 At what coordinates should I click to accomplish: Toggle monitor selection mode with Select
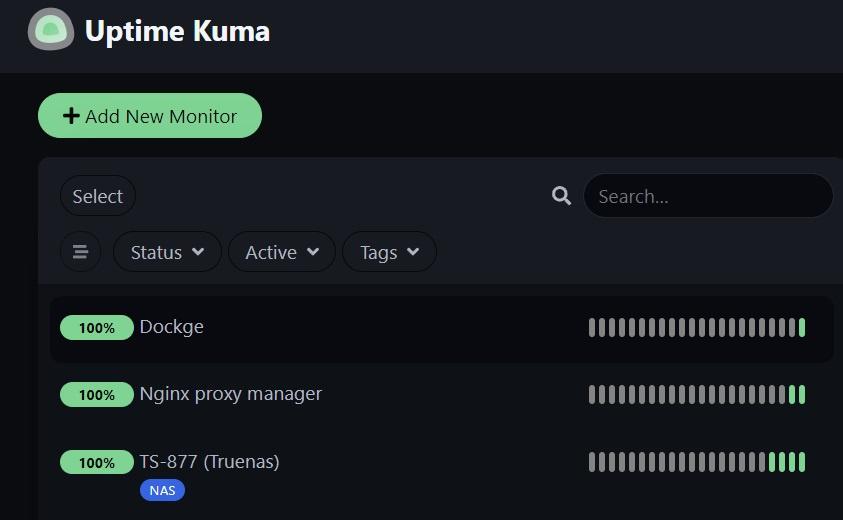click(x=98, y=196)
